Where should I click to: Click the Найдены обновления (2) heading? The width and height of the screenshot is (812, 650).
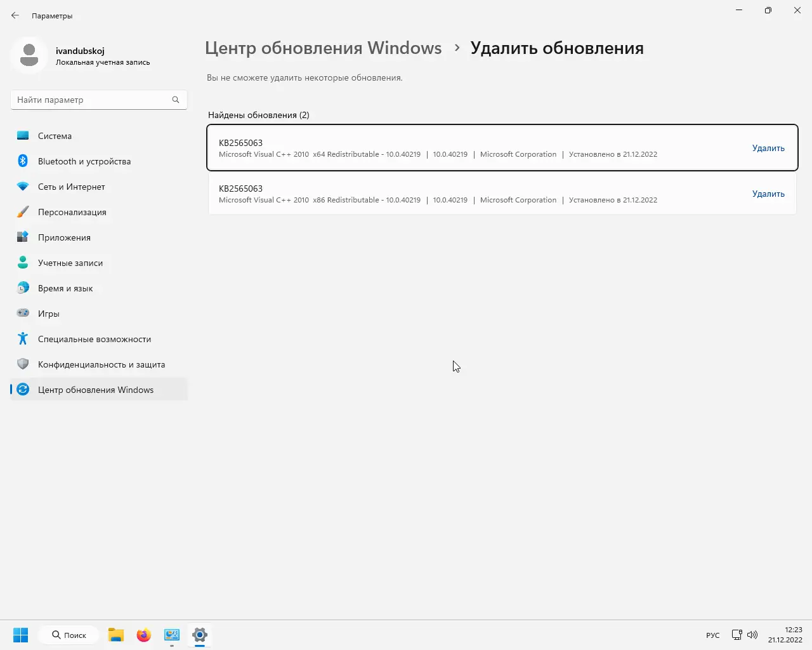coord(259,115)
